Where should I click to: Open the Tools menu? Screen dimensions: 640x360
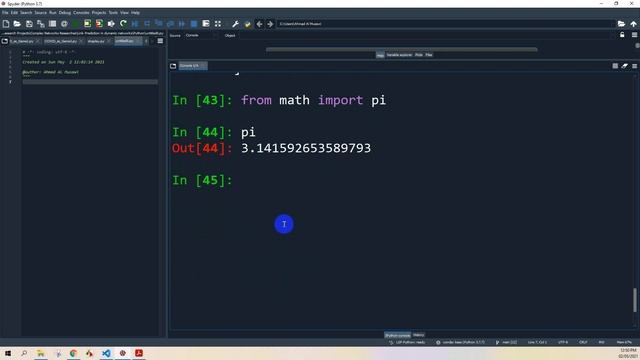[113, 13]
